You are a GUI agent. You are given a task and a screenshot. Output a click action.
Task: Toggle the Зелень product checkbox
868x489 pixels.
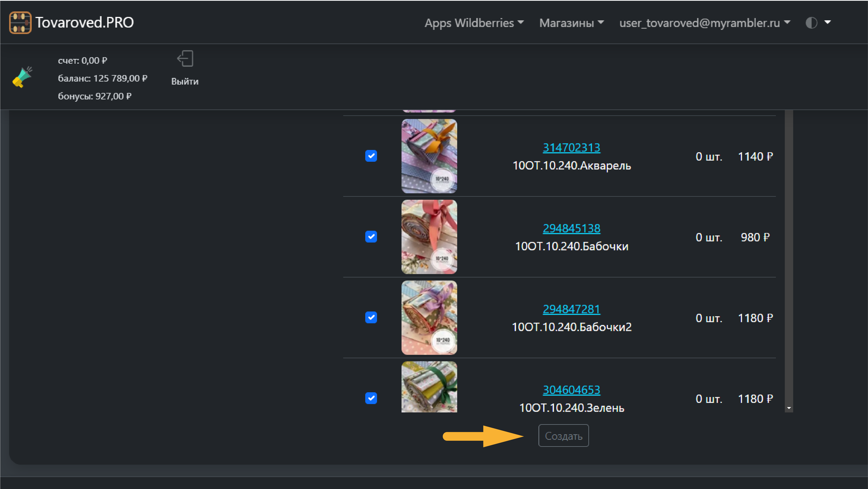[x=371, y=398]
